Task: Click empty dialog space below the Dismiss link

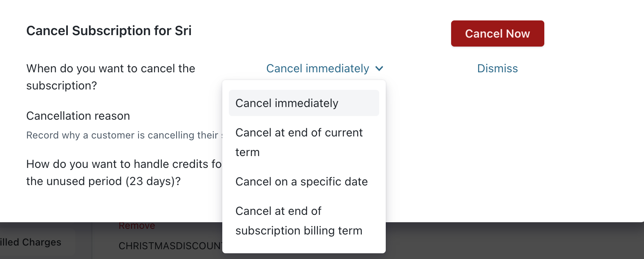Action: click(497, 143)
